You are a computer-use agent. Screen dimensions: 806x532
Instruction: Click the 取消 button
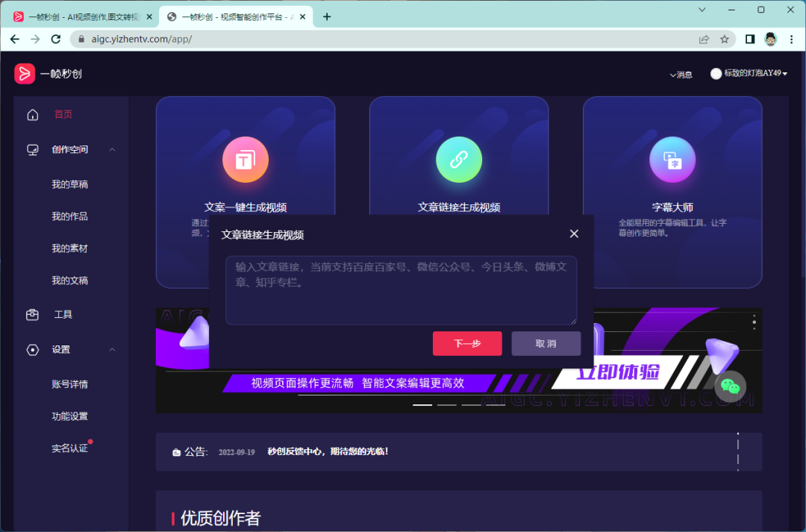tap(546, 343)
